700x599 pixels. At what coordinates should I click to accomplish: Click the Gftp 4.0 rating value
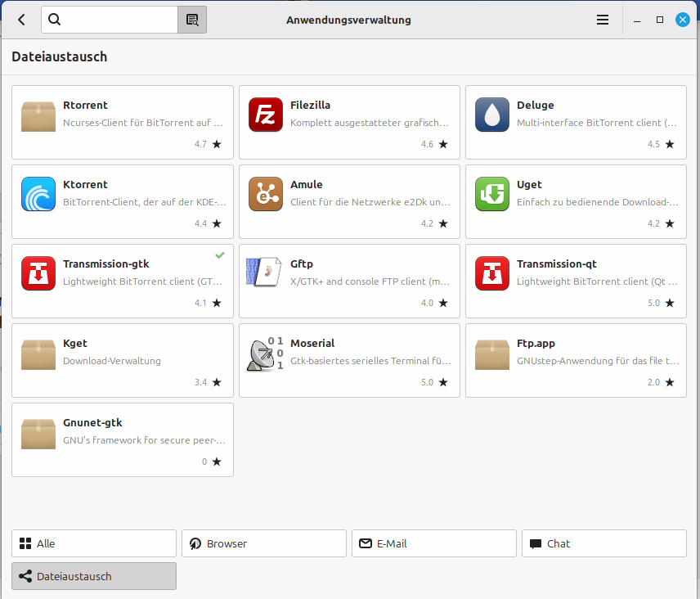click(427, 303)
